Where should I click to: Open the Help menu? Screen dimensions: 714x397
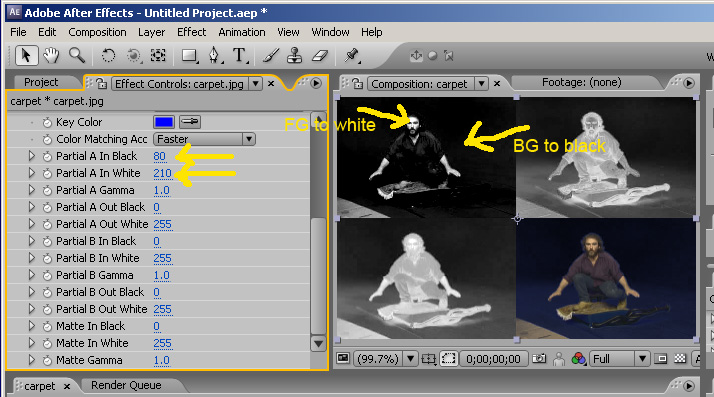372,32
